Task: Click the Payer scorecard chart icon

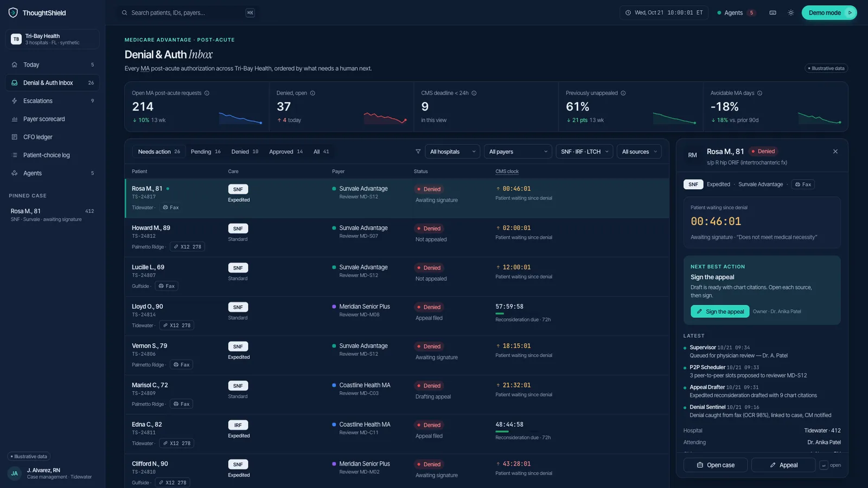Action: (x=15, y=119)
